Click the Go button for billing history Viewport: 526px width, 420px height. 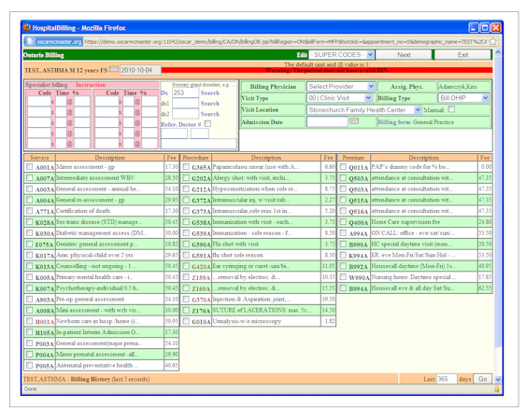click(482, 379)
